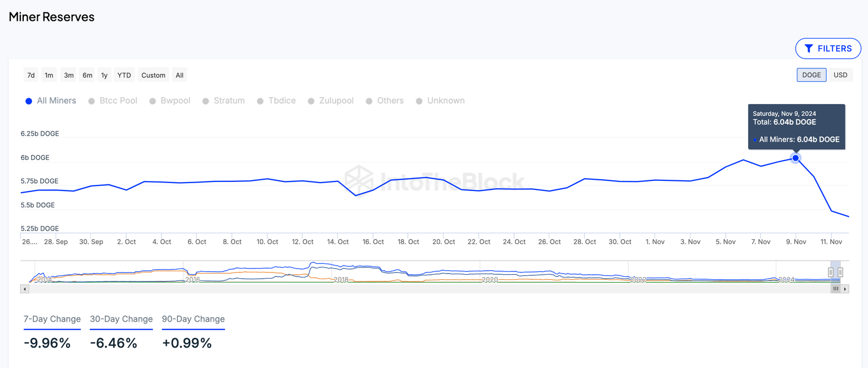Show Zulupool legend series

[331, 101]
